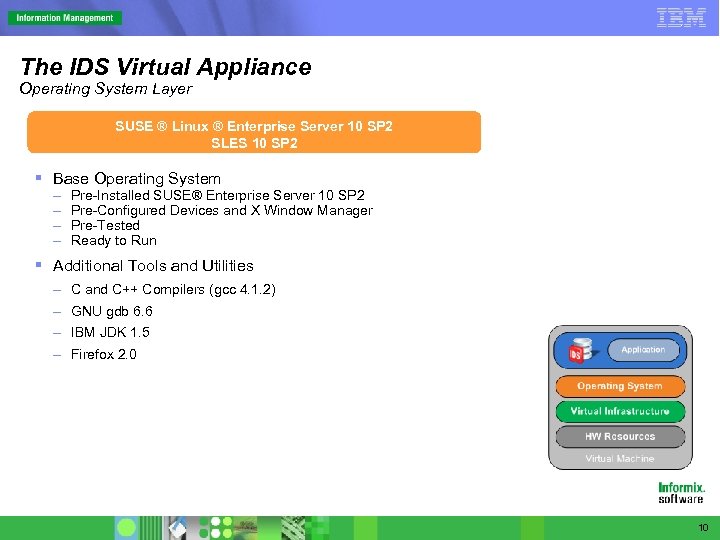
Task: Click the slide number 10
Action: [703, 528]
